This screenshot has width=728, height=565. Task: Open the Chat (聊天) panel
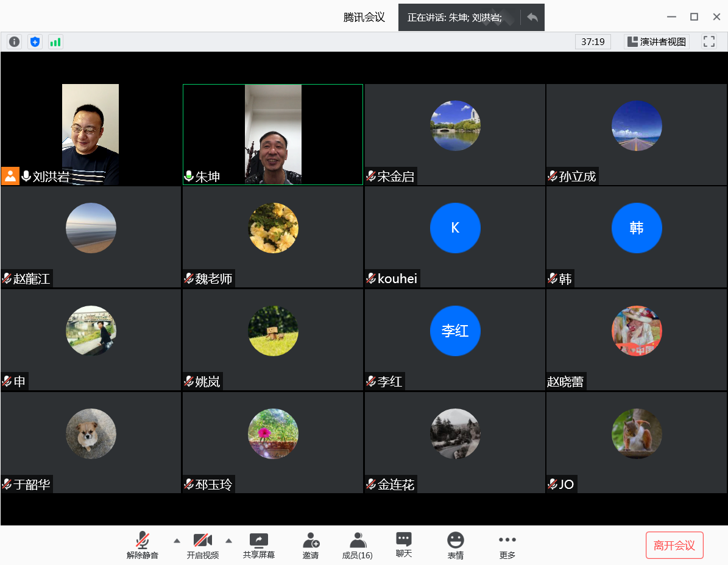[x=404, y=545]
